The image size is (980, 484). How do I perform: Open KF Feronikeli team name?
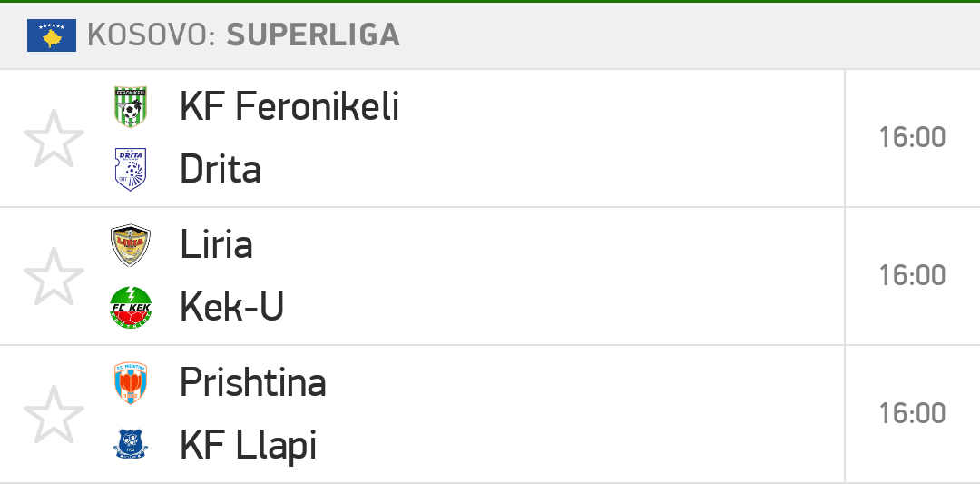point(289,107)
